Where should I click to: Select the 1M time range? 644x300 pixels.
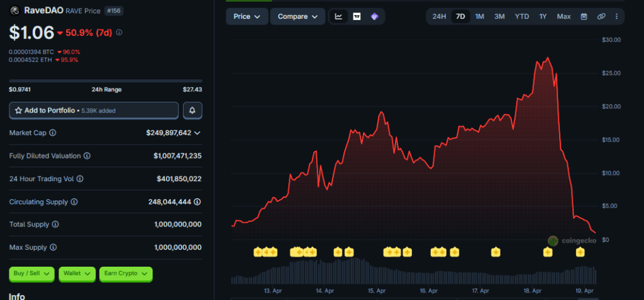(480, 16)
